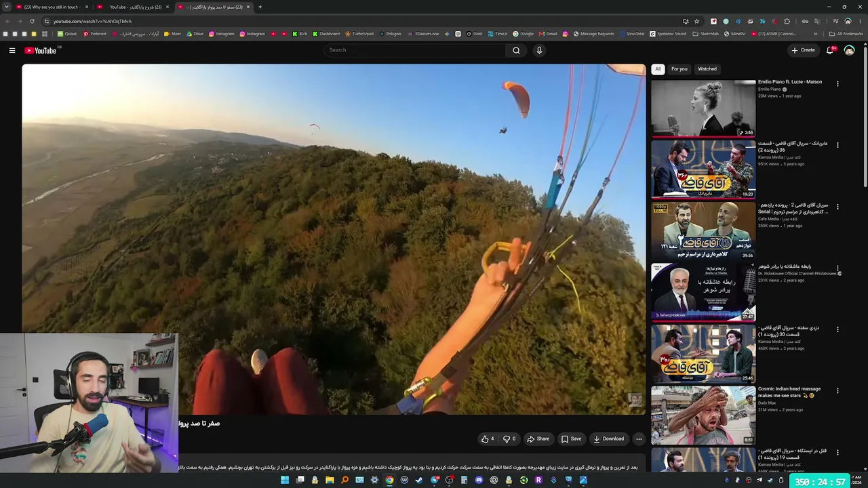Viewport: 868px width, 488px height.
Task: Start voice search with the microphone
Action: tap(539, 50)
